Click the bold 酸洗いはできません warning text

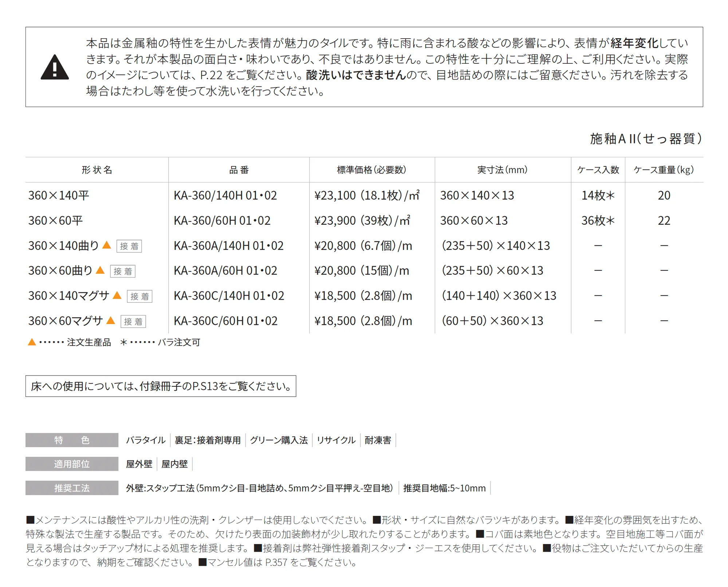coord(356,75)
